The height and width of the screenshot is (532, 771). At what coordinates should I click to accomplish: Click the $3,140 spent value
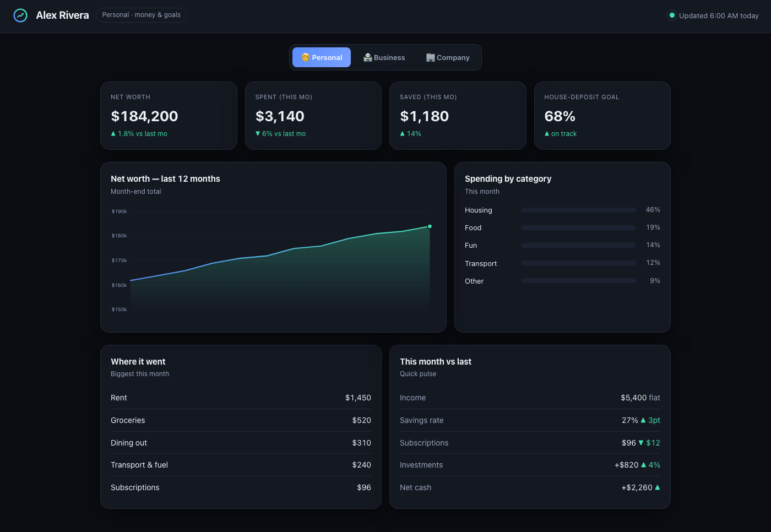[x=280, y=116]
